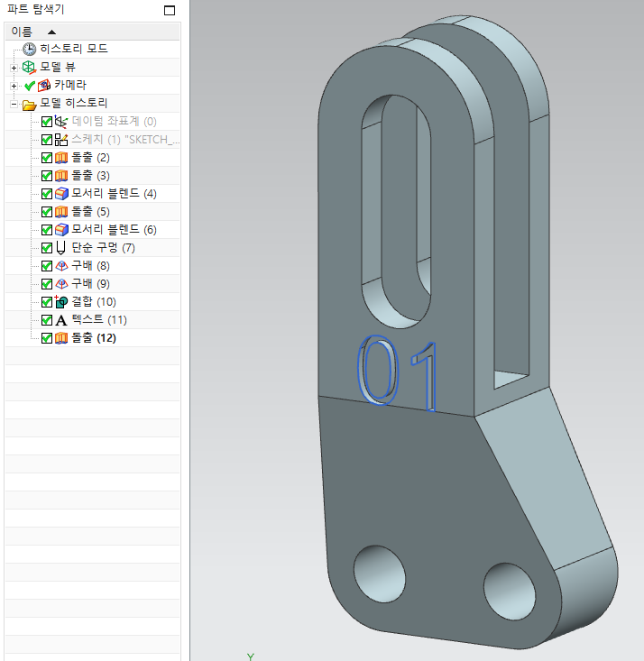Expand the Camera tree node
The height and width of the screenshot is (661, 644).
click(x=14, y=86)
